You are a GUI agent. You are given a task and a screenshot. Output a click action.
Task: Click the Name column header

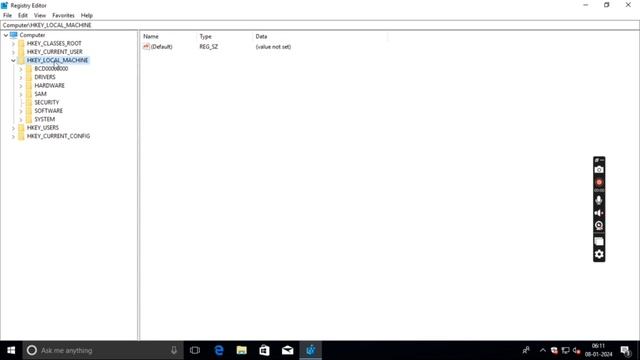(168, 36)
